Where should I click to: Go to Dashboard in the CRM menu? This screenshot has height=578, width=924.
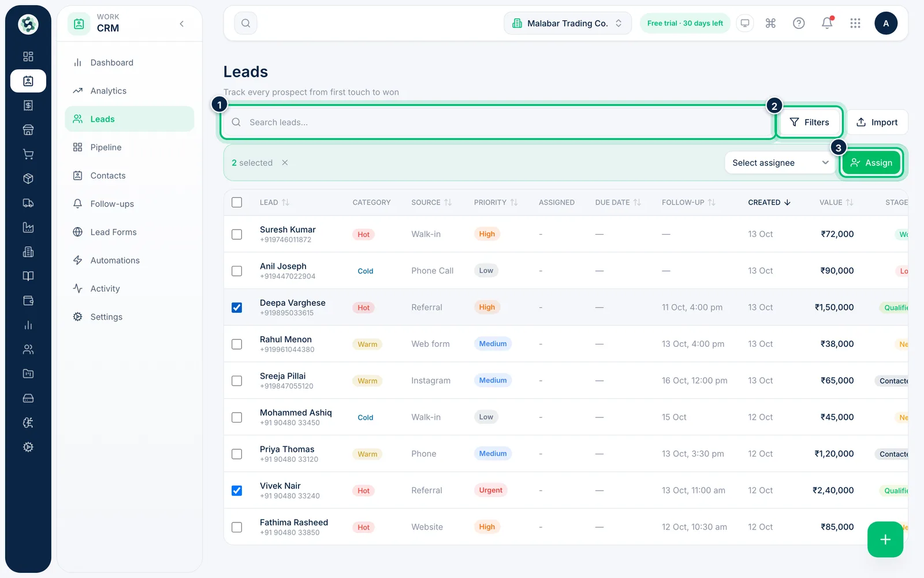(129, 62)
